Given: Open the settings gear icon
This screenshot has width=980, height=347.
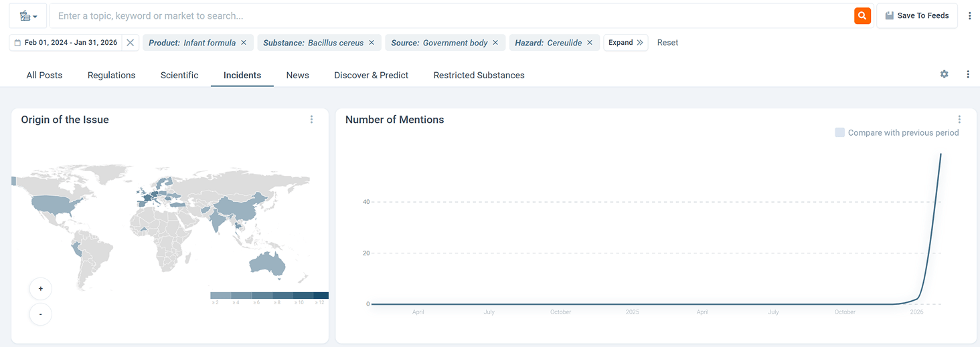Looking at the screenshot, I should (944, 74).
